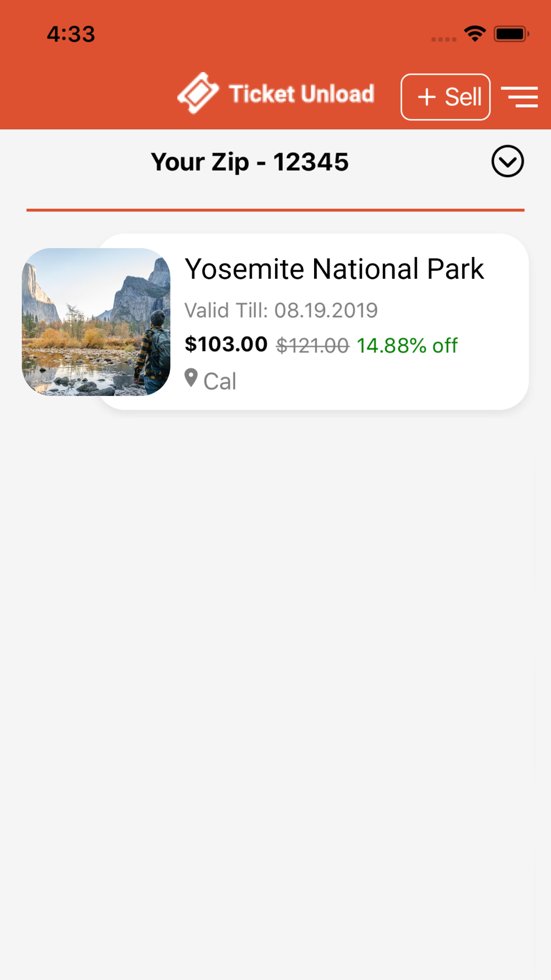The height and width of the screenshot is (980, 551).
Task: Tap the green 14.88% off discount label
Action: click(x=407, y=346)
